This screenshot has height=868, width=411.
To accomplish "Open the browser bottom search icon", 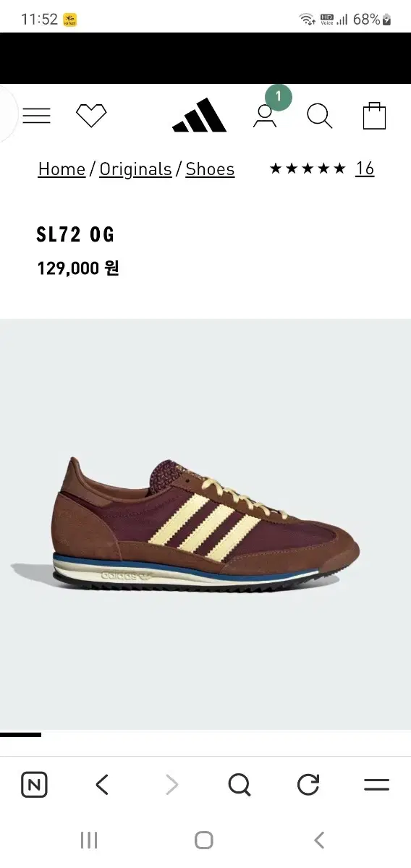I will [240, 785].
